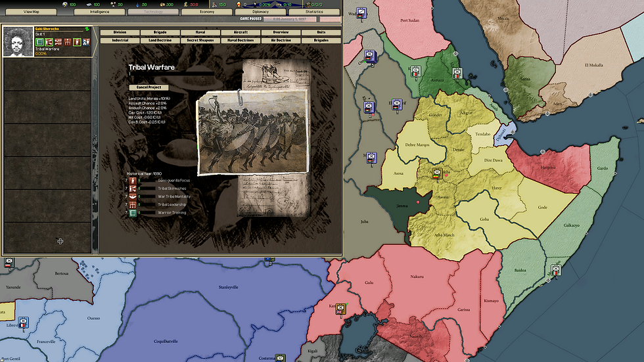Click Tribal Leadership component icon
Image resolution: width=644 pixels, height=362 pixels.
133,205
